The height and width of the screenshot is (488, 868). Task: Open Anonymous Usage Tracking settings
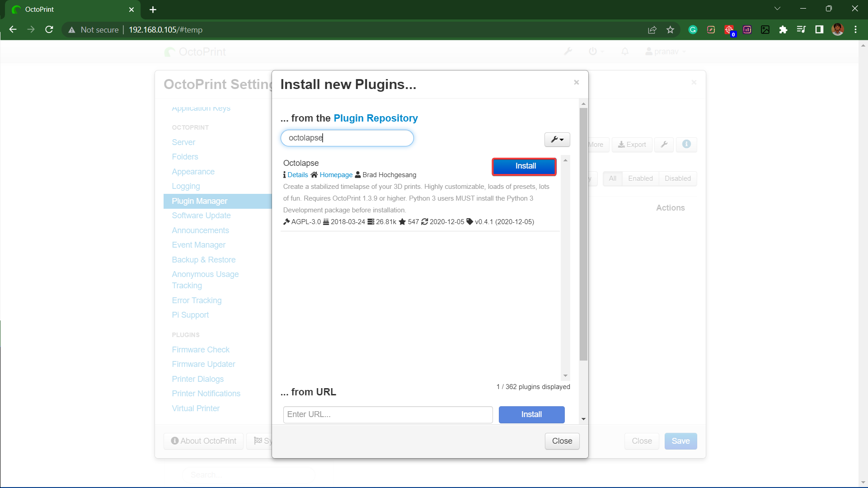coord(205,280)
